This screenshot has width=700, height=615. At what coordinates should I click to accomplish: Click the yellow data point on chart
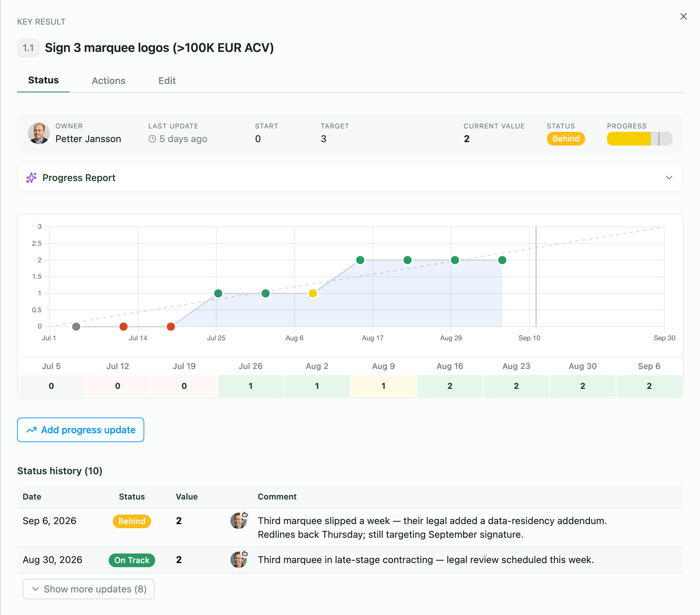[x=313, y=293]
